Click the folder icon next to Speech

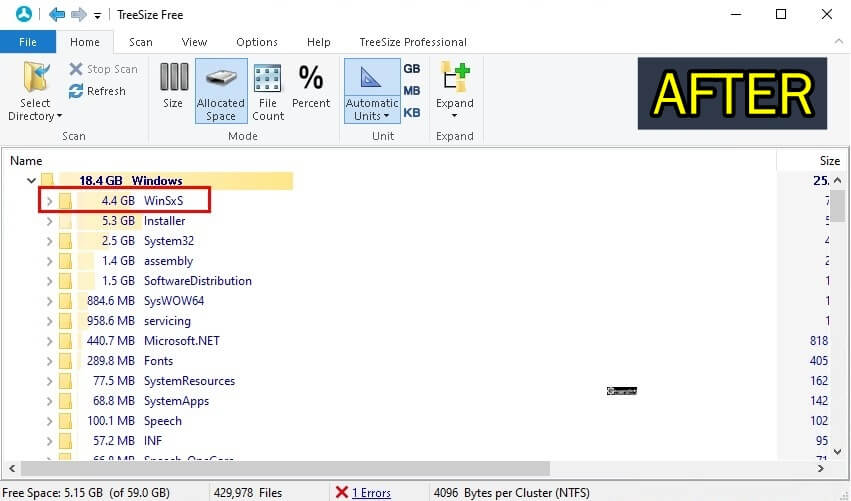(66, 422)
